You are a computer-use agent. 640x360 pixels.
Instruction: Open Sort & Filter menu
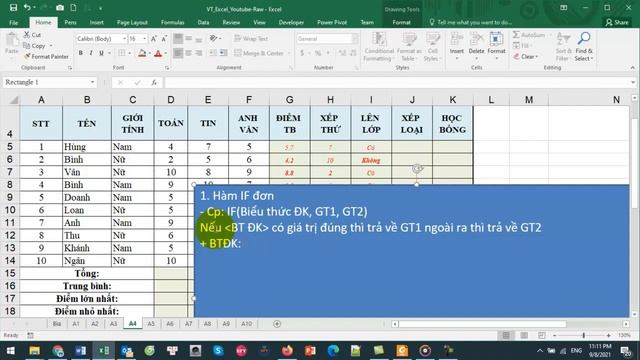pyautogui.click(x=563, y=47)
